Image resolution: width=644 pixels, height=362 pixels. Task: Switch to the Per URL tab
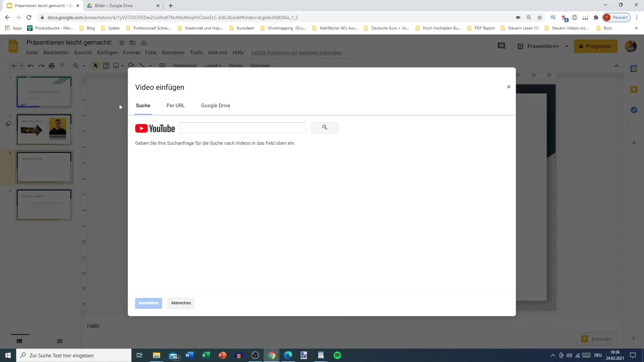(175, 106)
